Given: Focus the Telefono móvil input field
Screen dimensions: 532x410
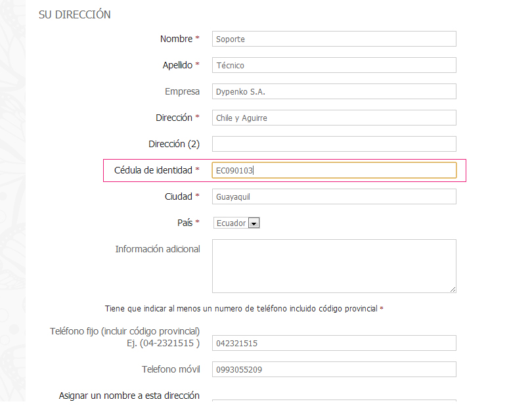Looking at the screenshot, I should pos(334,369).
